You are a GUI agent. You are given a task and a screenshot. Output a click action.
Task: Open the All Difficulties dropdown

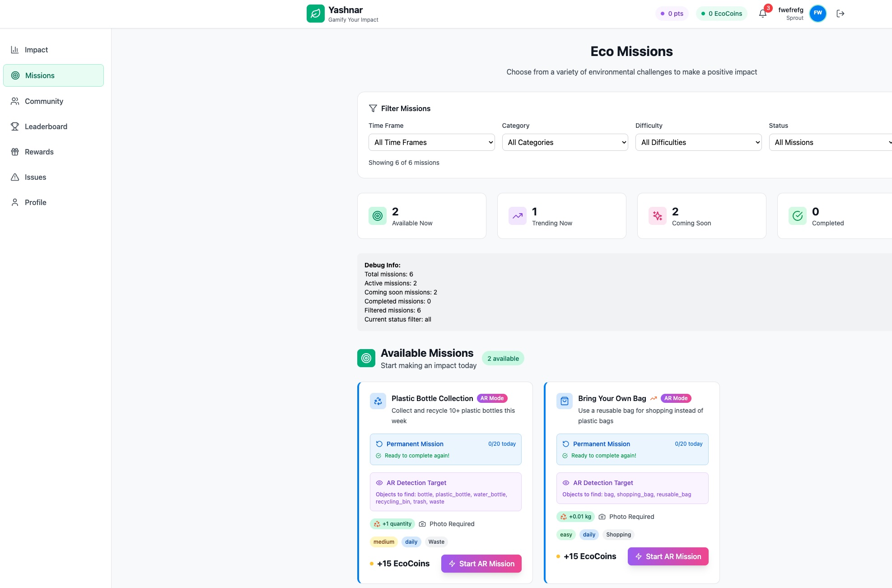(698, 142)
